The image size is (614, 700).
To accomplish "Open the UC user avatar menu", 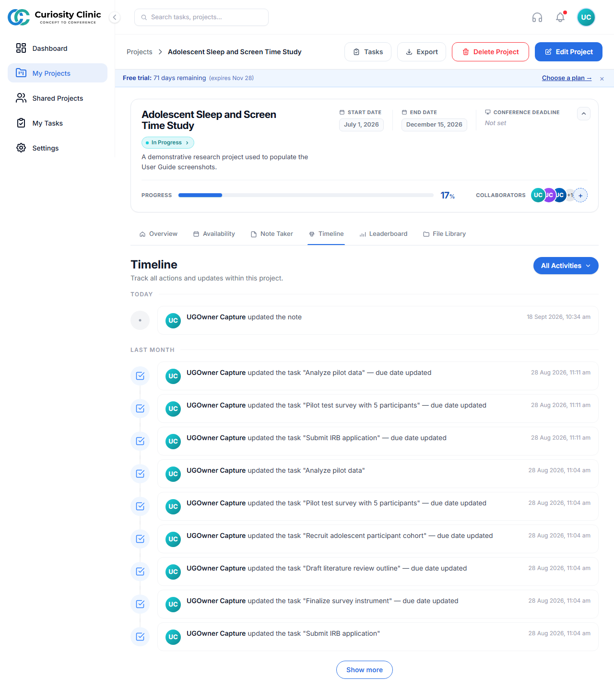I will tap(586, 17).
